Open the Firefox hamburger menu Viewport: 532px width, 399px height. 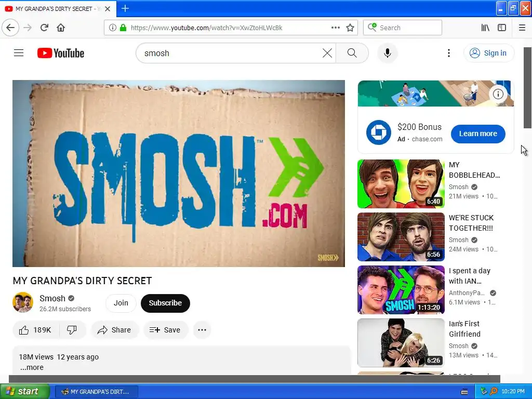tap(522, 28)
